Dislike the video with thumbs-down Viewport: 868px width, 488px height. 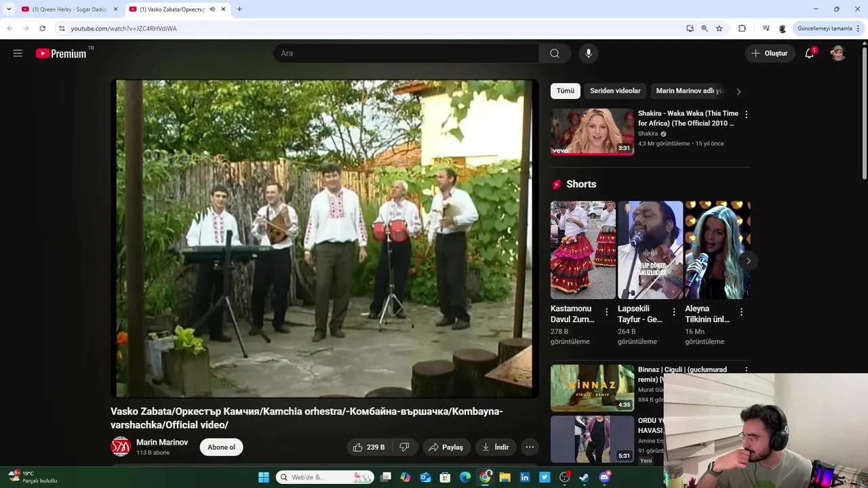click(x=405, y=447)
